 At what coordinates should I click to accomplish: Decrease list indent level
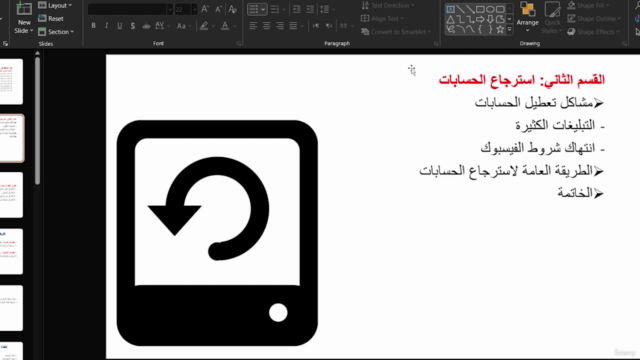[x=297, y=9]
